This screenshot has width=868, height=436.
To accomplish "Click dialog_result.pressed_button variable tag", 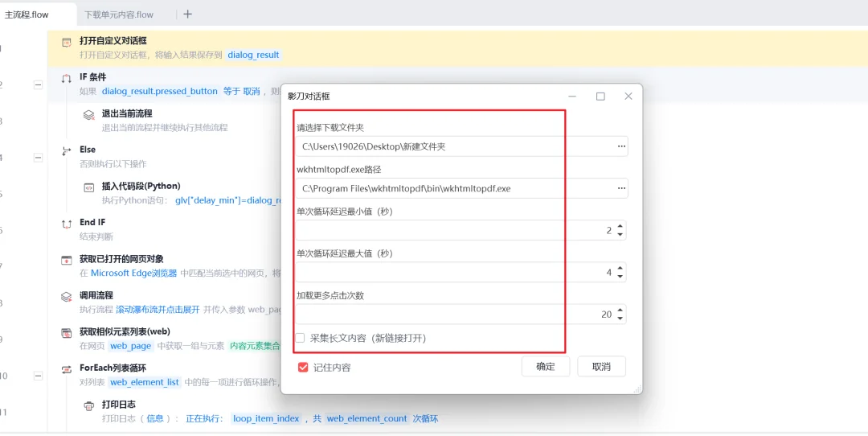I will coord(160,92).
